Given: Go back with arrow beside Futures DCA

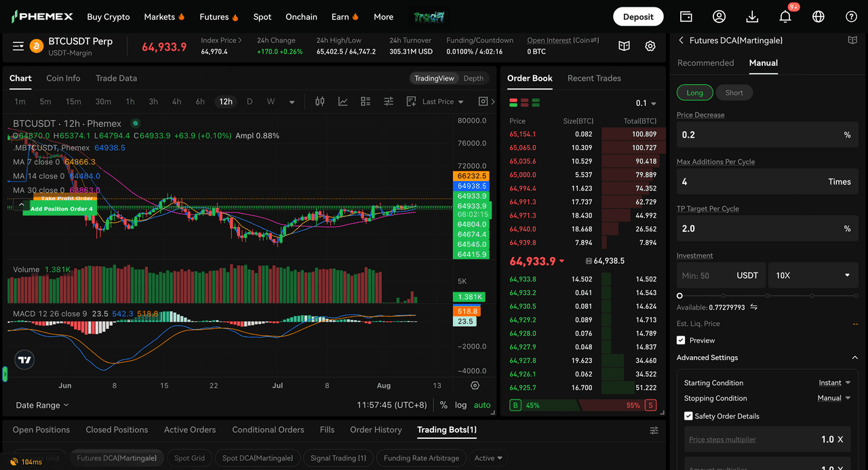Looking at the screenshot, I should (x=681, y=41).
